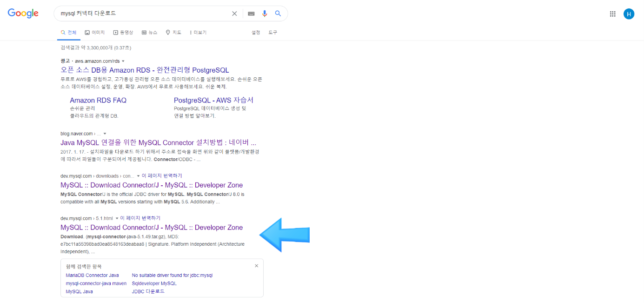Open the on-screen keyboard icon

point(251,13)
